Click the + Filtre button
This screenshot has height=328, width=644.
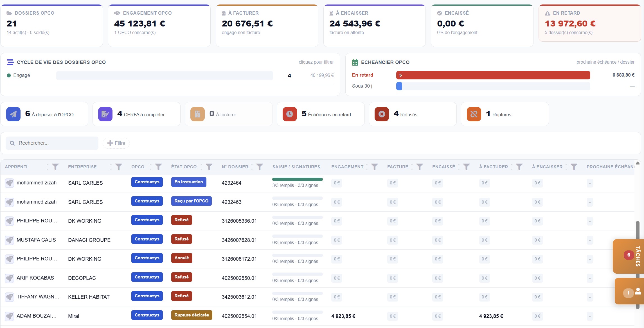coord(116,143)
